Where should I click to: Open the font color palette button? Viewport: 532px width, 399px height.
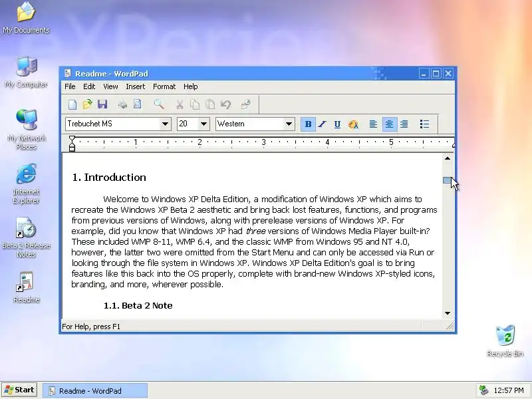(353, 124)
